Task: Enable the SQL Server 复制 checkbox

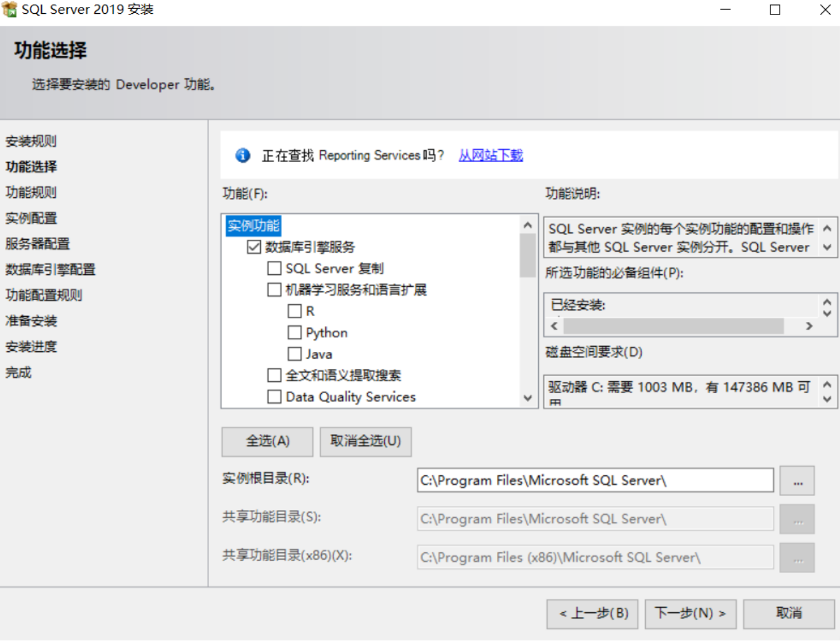Action: point(274,268)
